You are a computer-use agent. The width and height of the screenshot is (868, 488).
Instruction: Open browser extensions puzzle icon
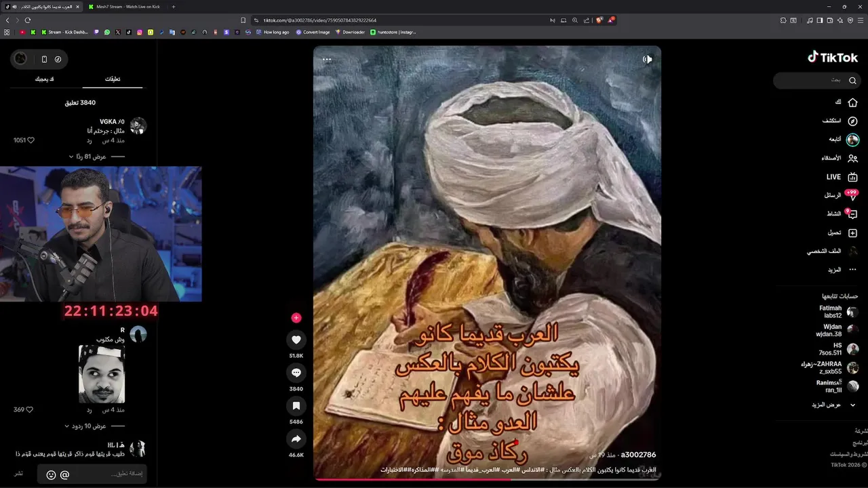[783, 20]
